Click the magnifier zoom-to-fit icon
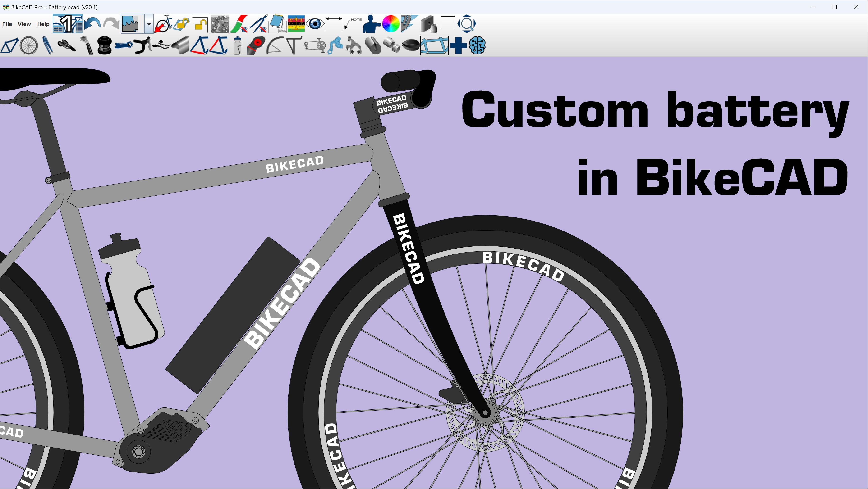The height and width of the screenshot is (489, 868). pyautogui.click(x=467, y=24)
